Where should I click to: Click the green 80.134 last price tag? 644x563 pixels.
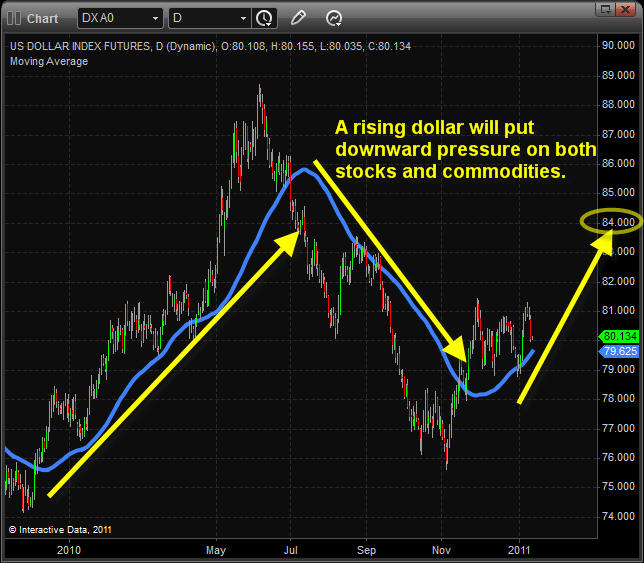point(619,336)
